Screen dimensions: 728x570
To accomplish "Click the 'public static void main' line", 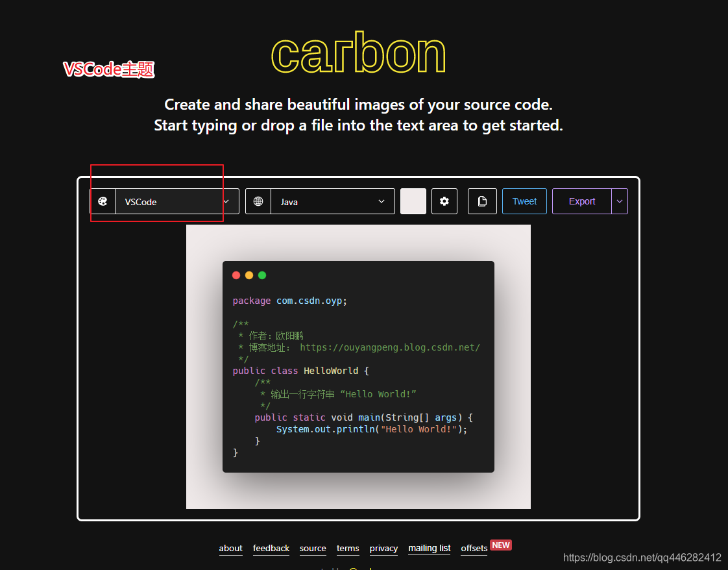I will click(x=363, y=417).
